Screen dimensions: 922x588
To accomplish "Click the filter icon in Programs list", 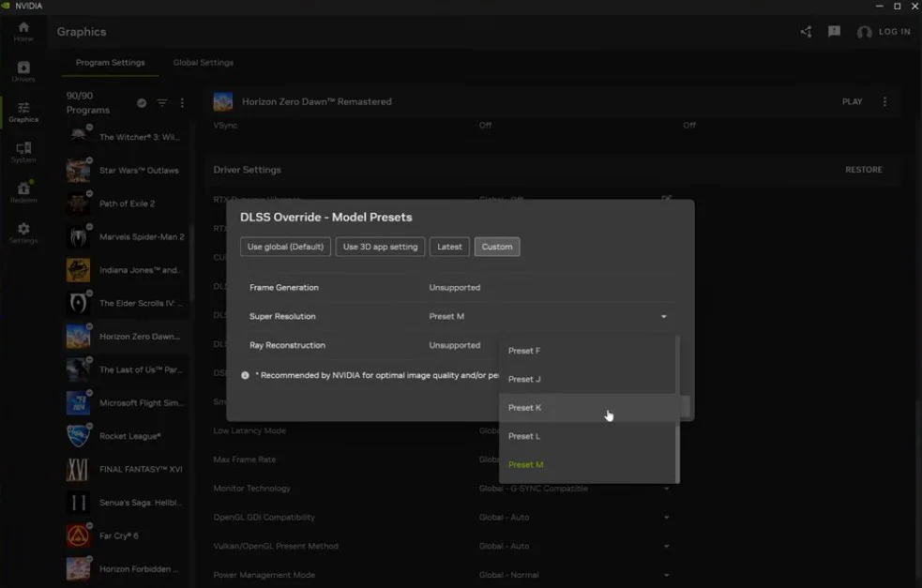I will coord(162,103).
